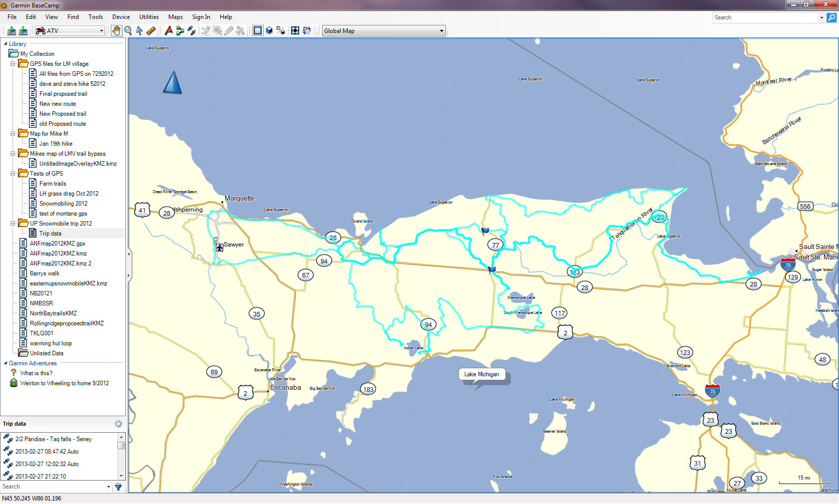Collapse the Garmin Adventures section triangle
The height and width of the screenshot is (504, 839).
click(5, 363)
